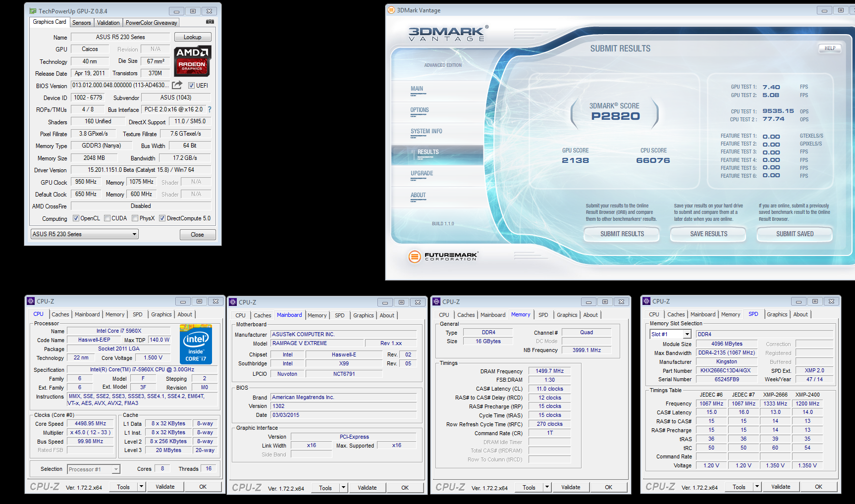Click the DRAM Frequency value 1499.7 MHz

tap(549, 371)
